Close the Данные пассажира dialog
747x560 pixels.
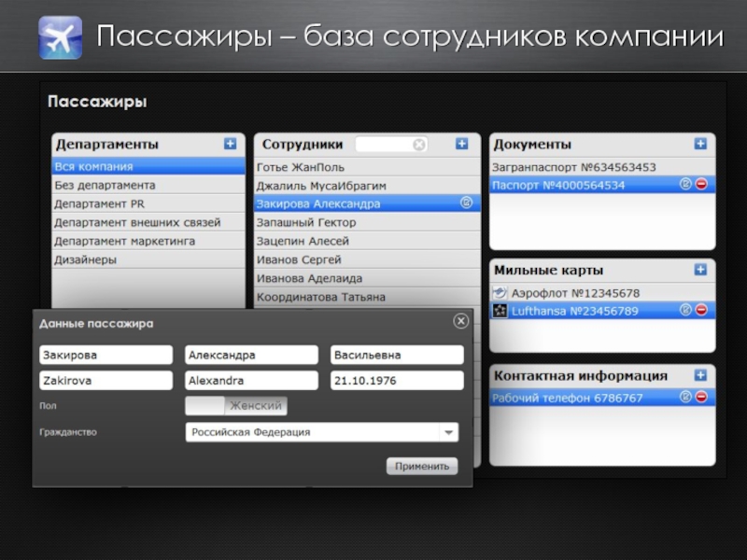point(460,321)
